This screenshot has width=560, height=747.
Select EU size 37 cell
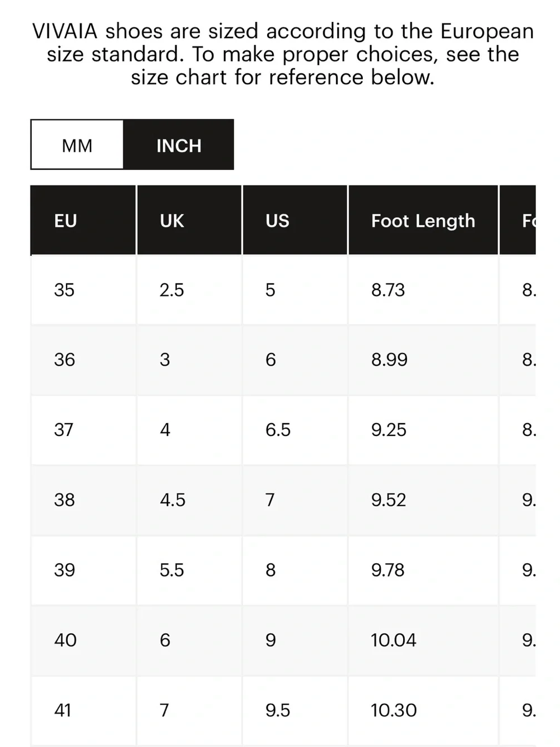pyautogui.click(x=83, y=430)
